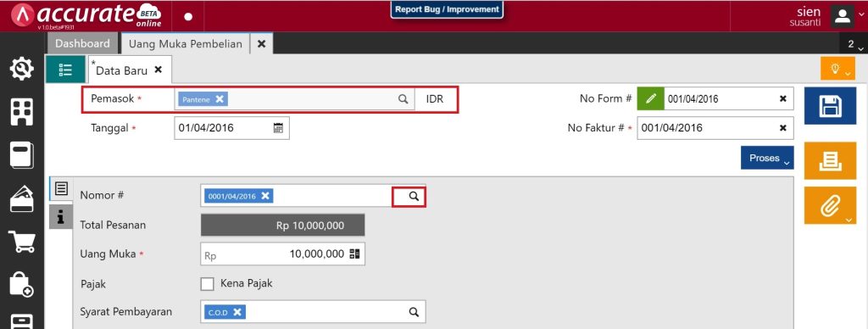The height and width of the screenshot is (329, 868).
Task: Open the orange paperclip attachment button
Action: tap(830, 205)
